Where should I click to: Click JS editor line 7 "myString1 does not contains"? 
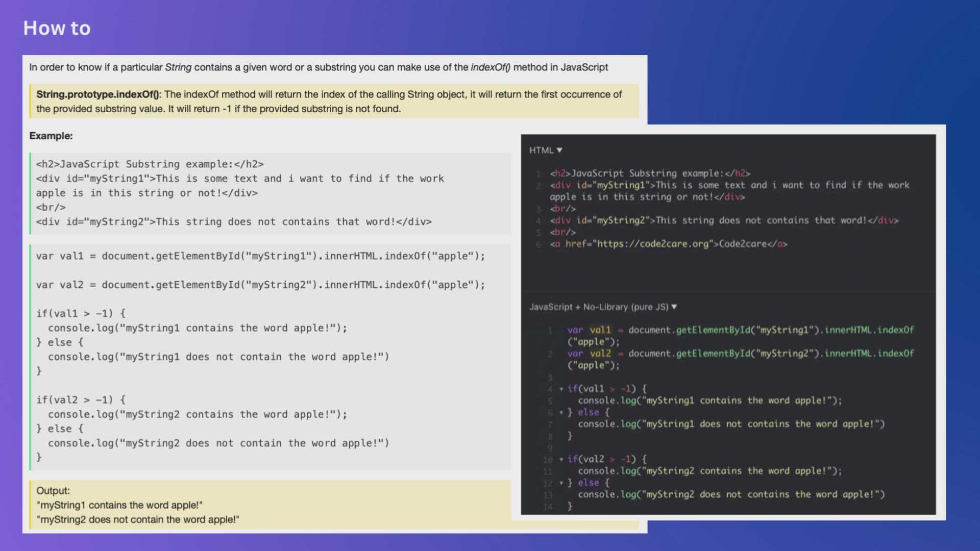(x=731, y=424)
